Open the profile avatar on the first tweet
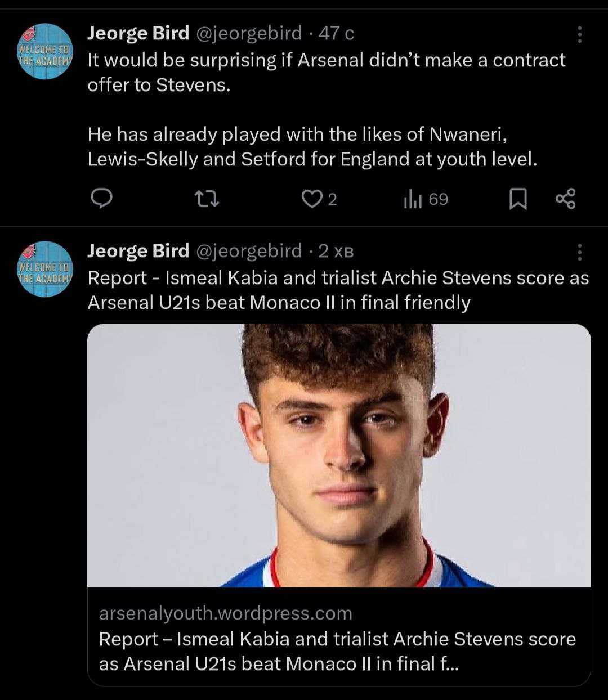Image resolution: width=608 pixels, height=700 pixels. coord(45,51)
